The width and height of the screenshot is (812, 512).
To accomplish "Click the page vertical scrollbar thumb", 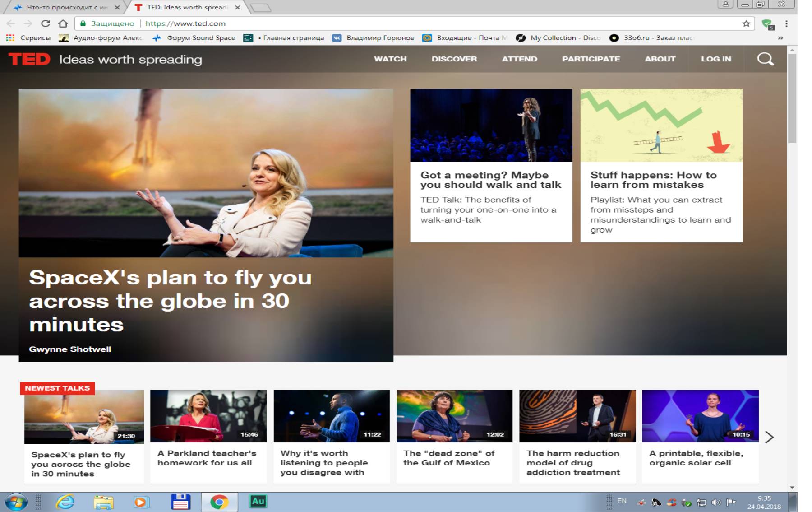I will pos(792,97).
